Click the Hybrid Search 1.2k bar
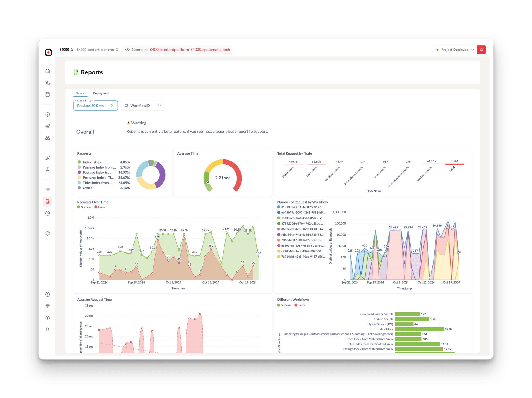This screenshot has height=398, width=532. tap(412, 319)
